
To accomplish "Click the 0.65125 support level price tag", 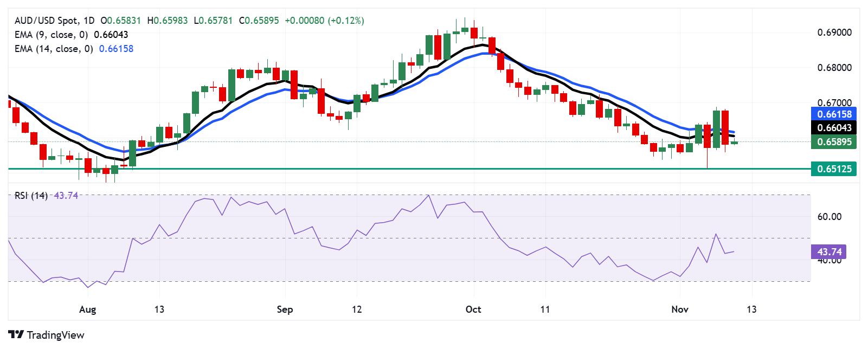I will point(834,169).
